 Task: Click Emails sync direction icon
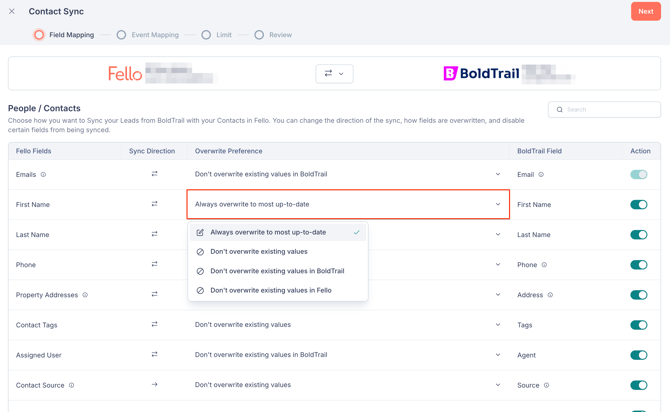tap(154, 174)
